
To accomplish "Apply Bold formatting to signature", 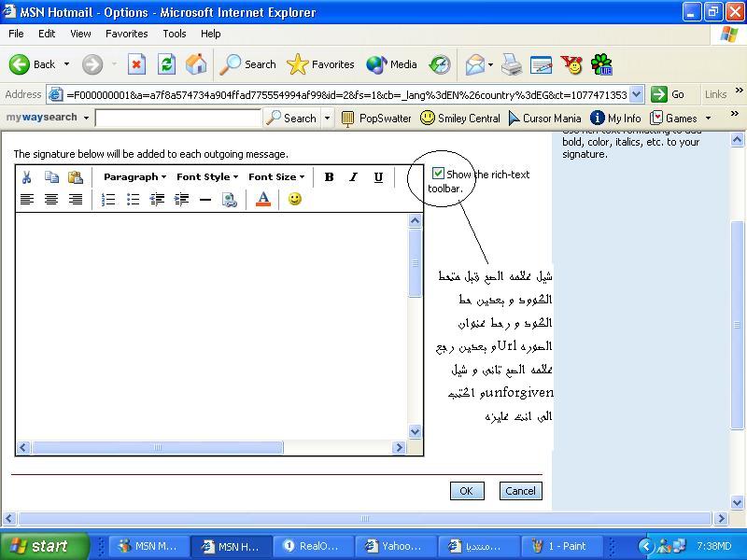I will click(329, 177).
